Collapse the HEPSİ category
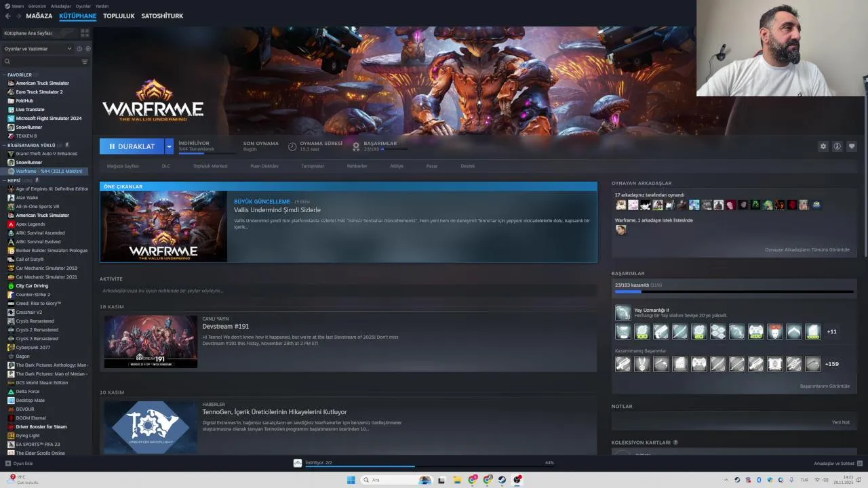The height and width of the screenshot is (488, 868). (14, 180)
